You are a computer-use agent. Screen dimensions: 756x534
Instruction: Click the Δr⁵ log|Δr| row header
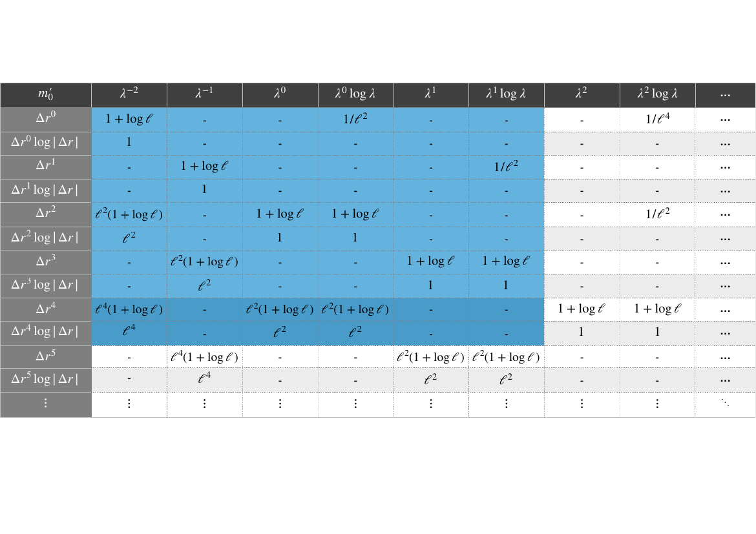pos(46,380)
